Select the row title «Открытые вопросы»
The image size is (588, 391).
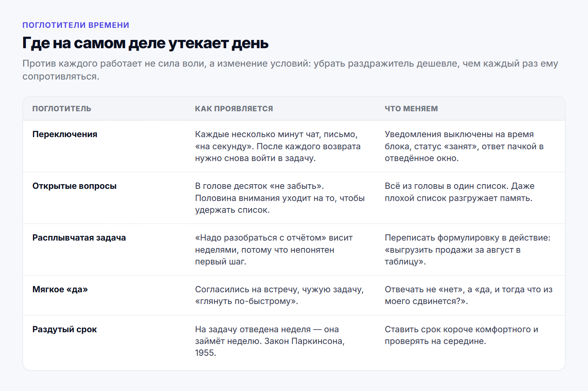tap(74, 186)
